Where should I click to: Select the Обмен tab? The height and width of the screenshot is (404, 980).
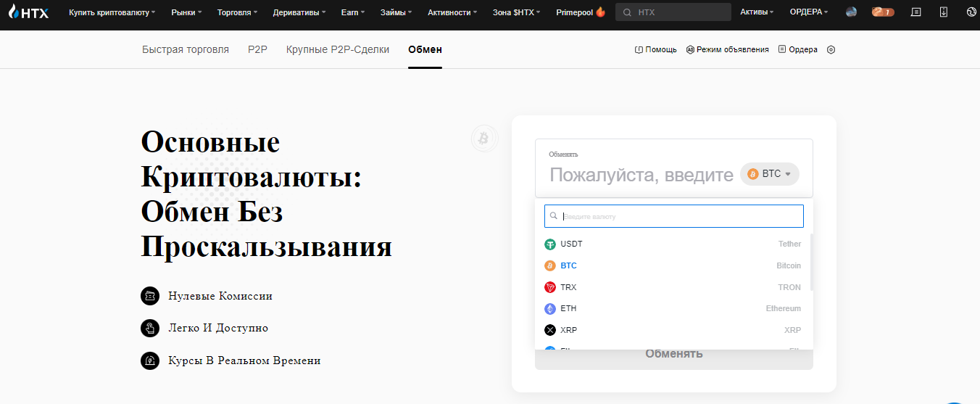pos(425,49)
